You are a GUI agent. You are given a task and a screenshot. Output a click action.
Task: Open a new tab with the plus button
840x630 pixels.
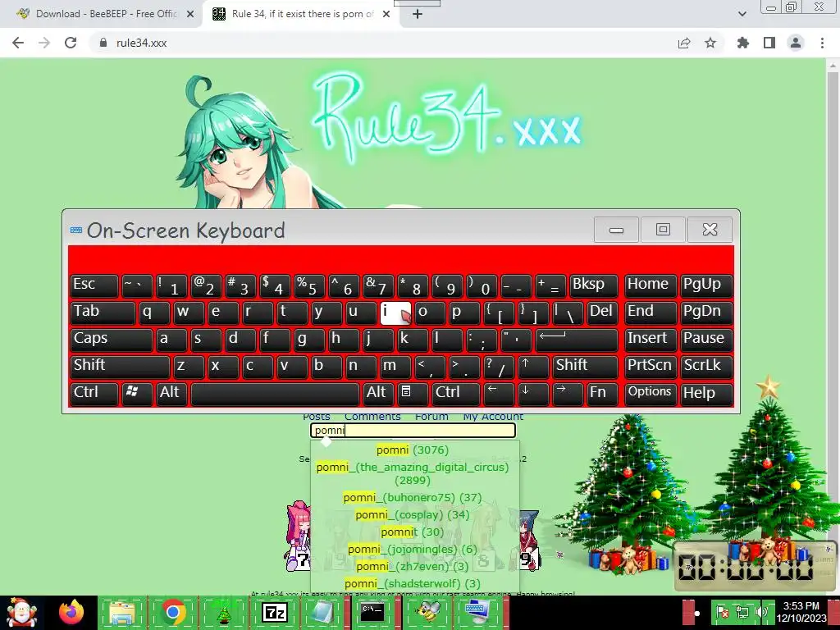pyautogui.click(x=418, y=15)
